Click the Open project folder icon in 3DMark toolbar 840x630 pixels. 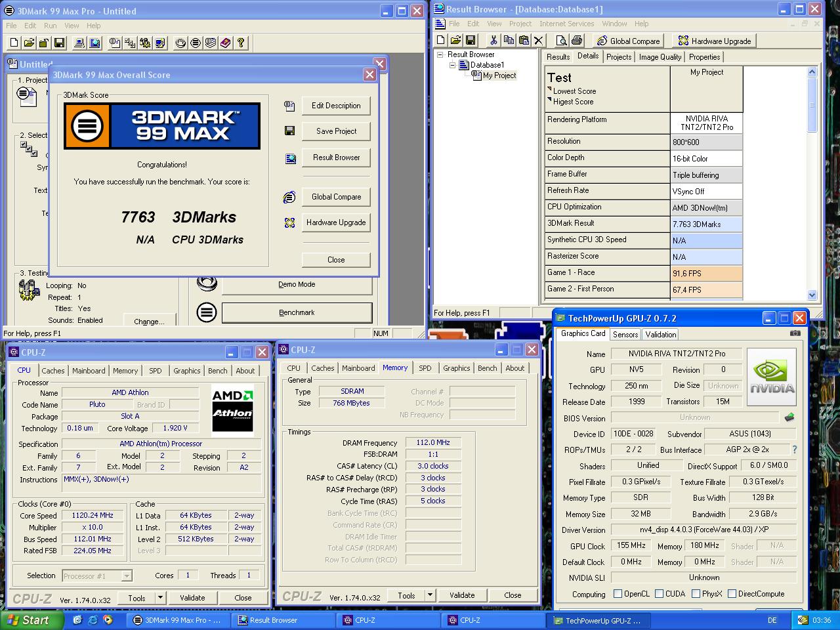(x=29, y=43)
